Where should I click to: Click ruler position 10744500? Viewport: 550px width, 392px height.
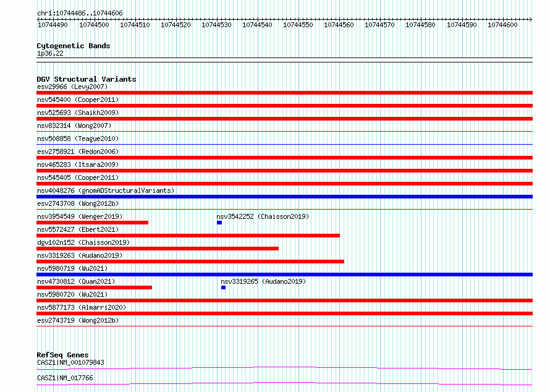[x=94, y=25]
